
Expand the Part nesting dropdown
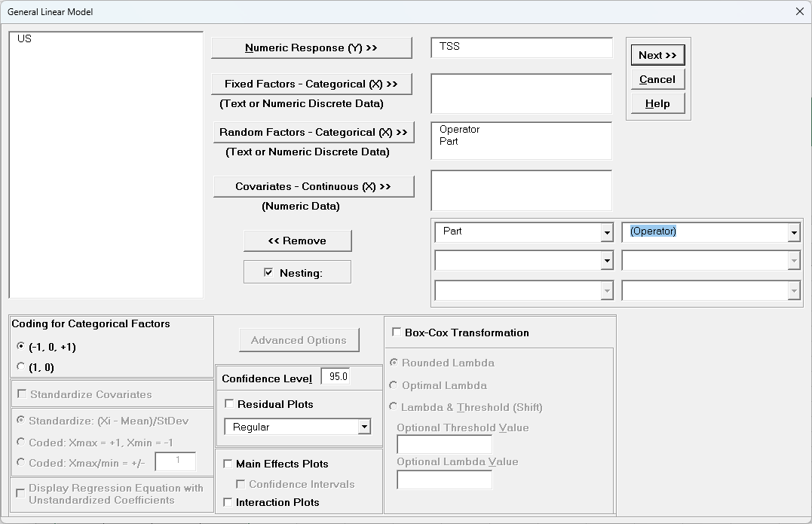607,233
